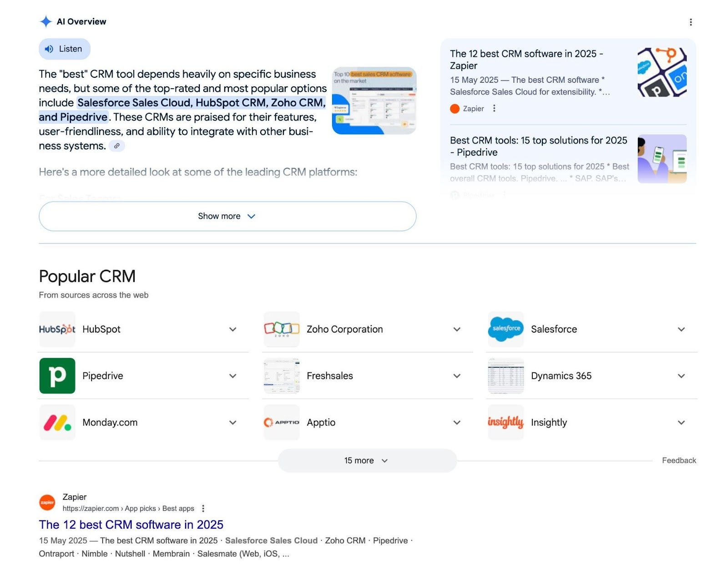The image size is (728, 570).
Task: Click the Salesforce cloud icon
Action: [506, 329]
